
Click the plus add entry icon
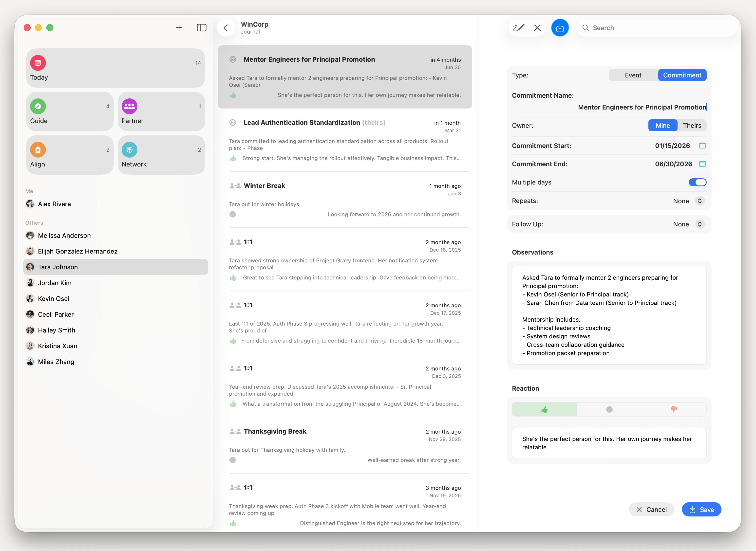pos(179,28)
